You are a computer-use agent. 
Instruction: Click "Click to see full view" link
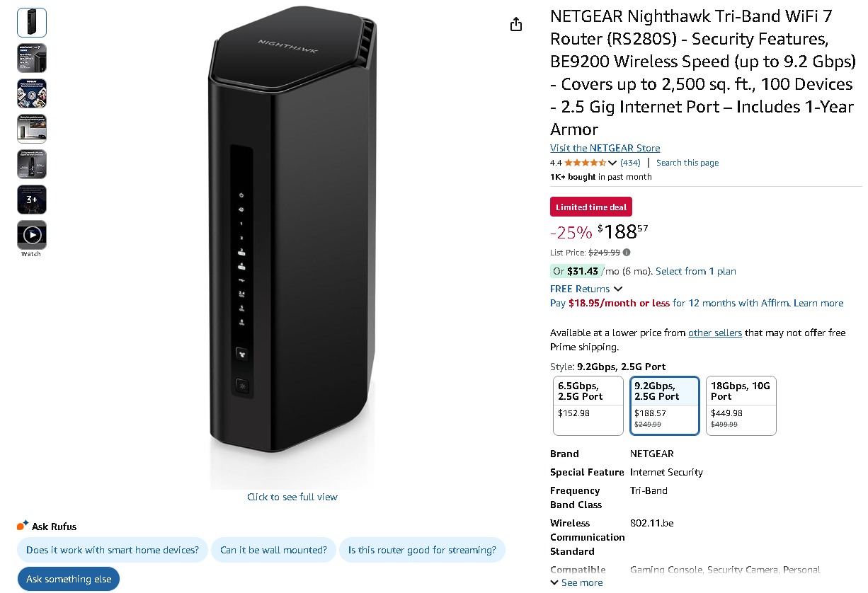292,497
